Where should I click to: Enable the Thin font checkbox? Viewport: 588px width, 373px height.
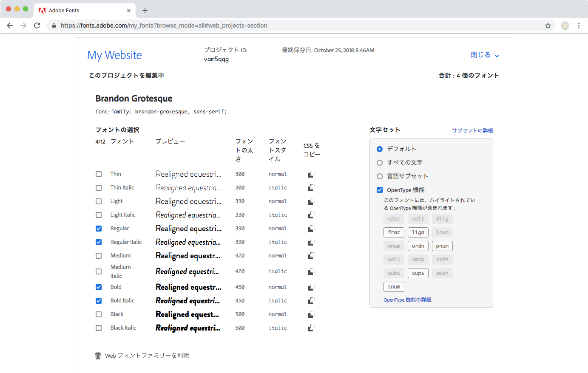[99, 174]
